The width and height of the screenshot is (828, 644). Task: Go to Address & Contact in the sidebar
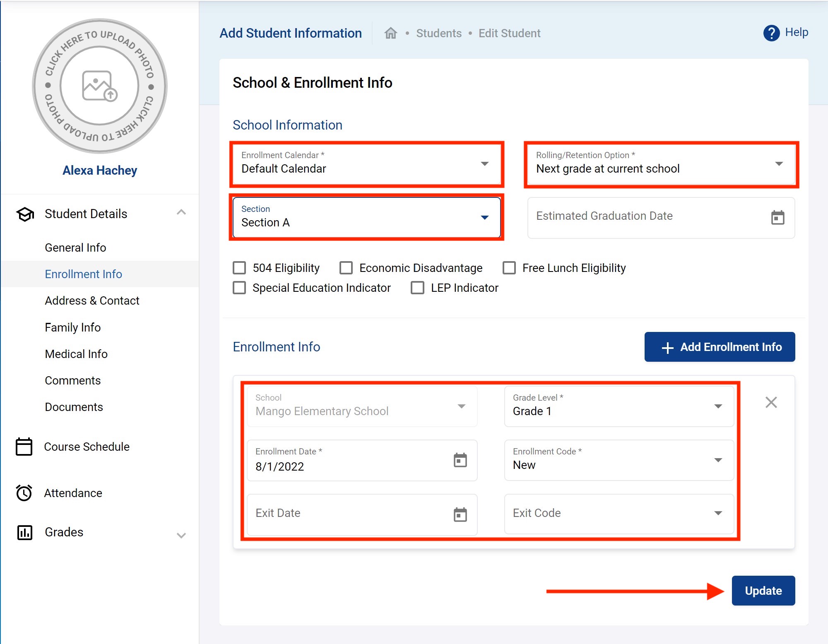92,300
